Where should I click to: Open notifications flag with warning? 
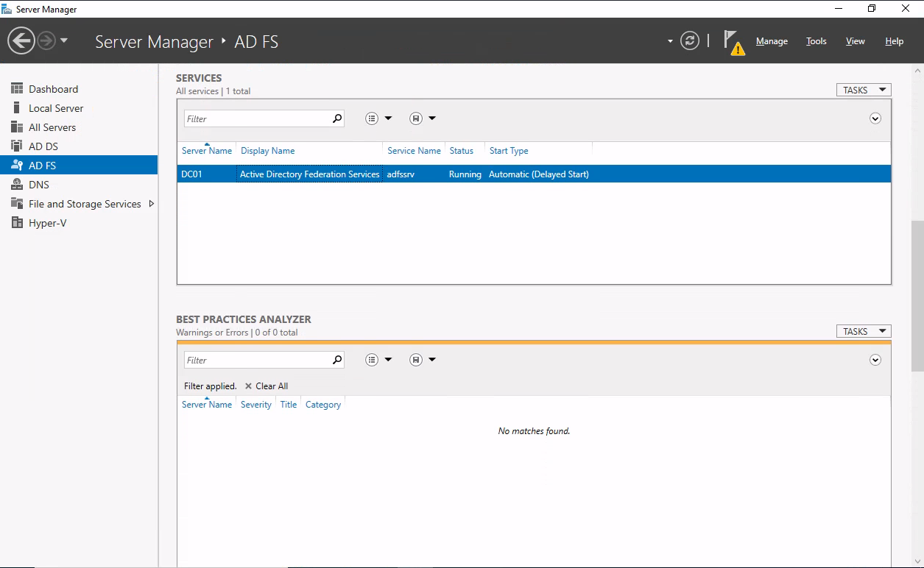click(x=733, y=42)
